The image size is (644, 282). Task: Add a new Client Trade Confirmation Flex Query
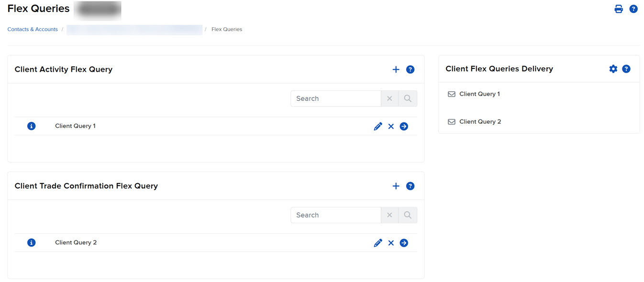[x=396, y=186]
